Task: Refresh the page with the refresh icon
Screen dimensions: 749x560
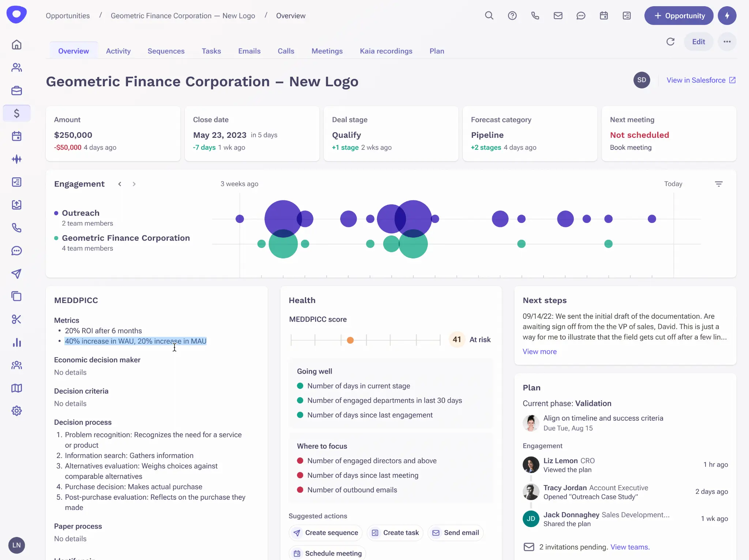Action: point(671,41)
